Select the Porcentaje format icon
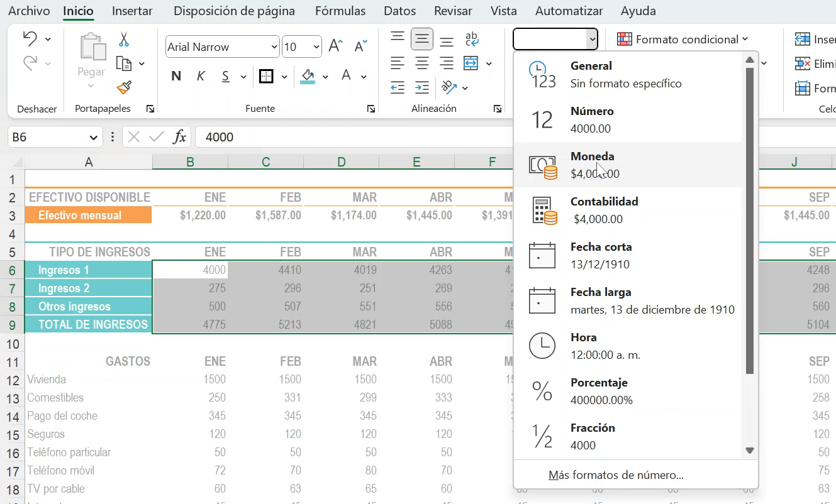This screenshot has height=504, width=836. [x=542, y=390]
